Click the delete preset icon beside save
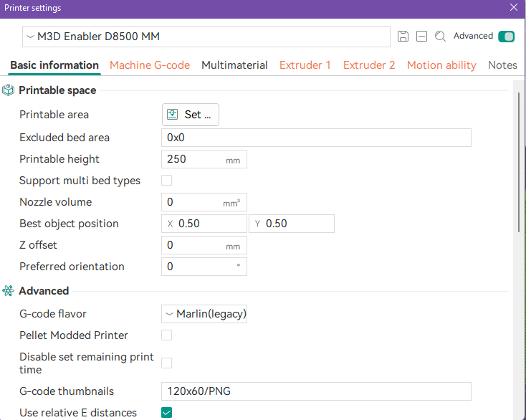 pos(421,37)
